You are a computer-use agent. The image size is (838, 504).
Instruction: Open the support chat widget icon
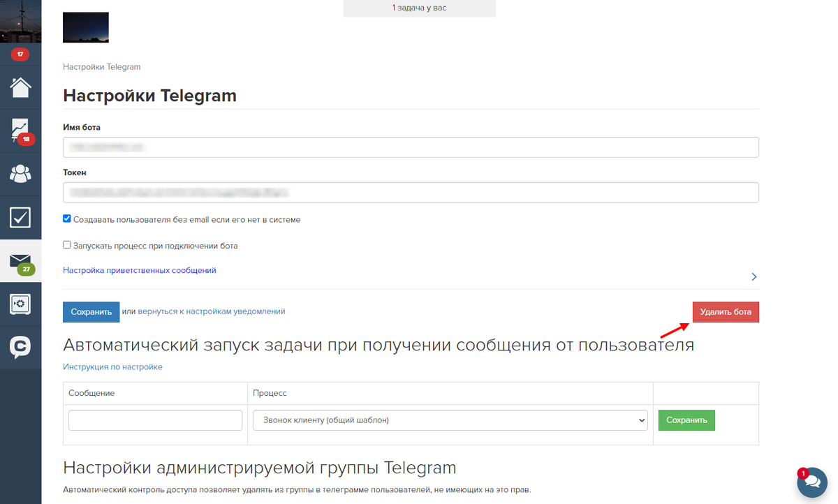(812, 482)
